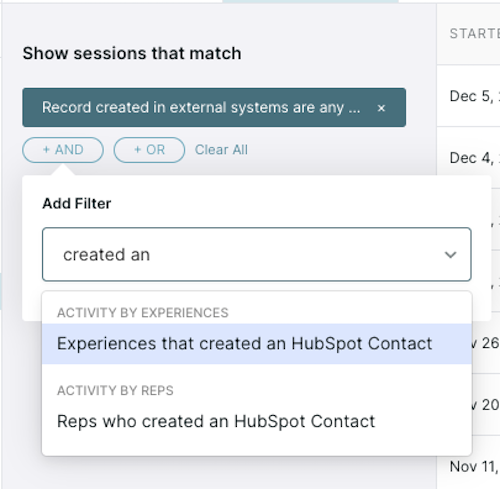The image size is (500, 489).
Task: Click the Add Filter popup title
Action: tap(77, 203)
